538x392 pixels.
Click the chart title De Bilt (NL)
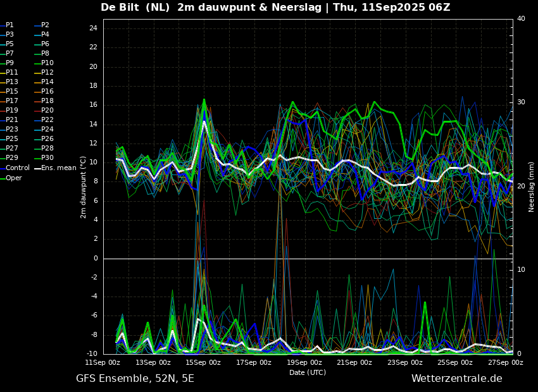pos(135,7)
